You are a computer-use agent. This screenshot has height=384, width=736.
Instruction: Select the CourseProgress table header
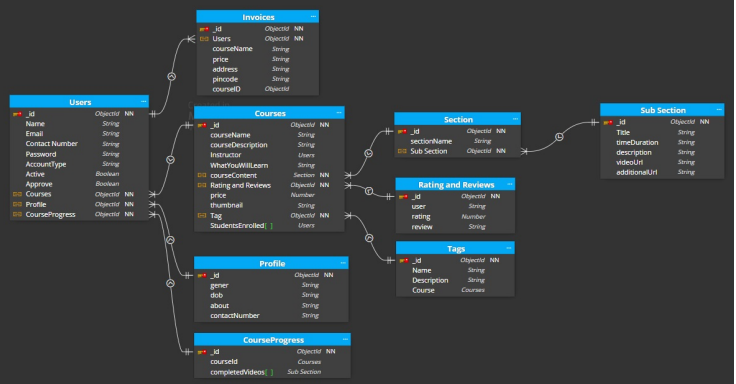coord(272,339)
